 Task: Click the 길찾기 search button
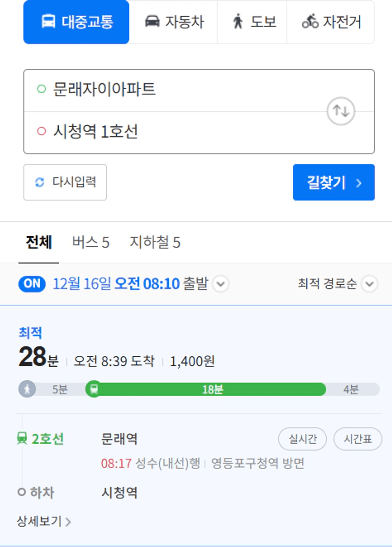point(334,183)
